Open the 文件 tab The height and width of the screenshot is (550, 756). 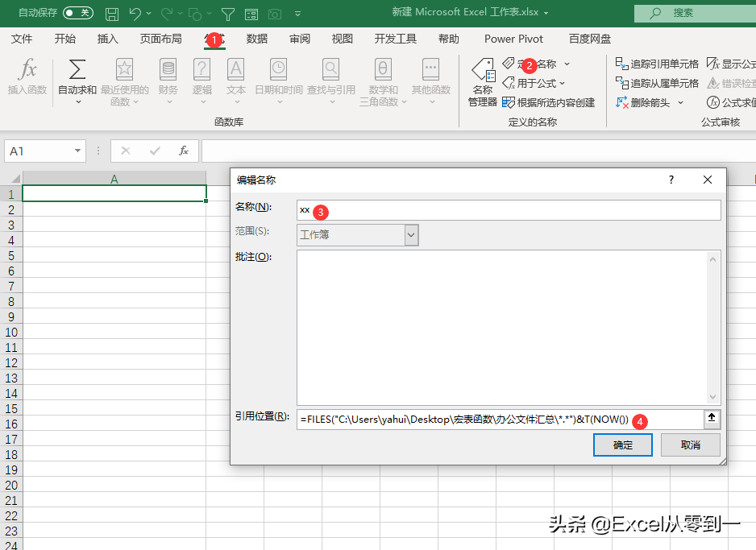(22, 39)
